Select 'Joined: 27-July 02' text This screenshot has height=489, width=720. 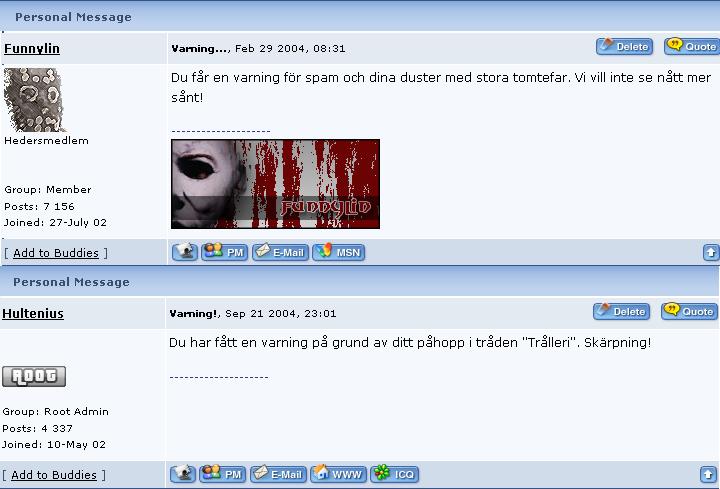(55, 223)
